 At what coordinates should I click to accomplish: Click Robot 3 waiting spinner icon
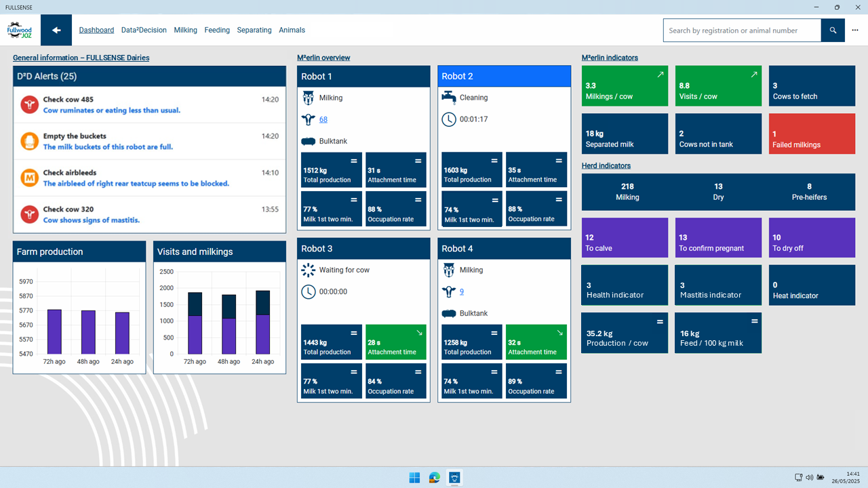[308, 270]
